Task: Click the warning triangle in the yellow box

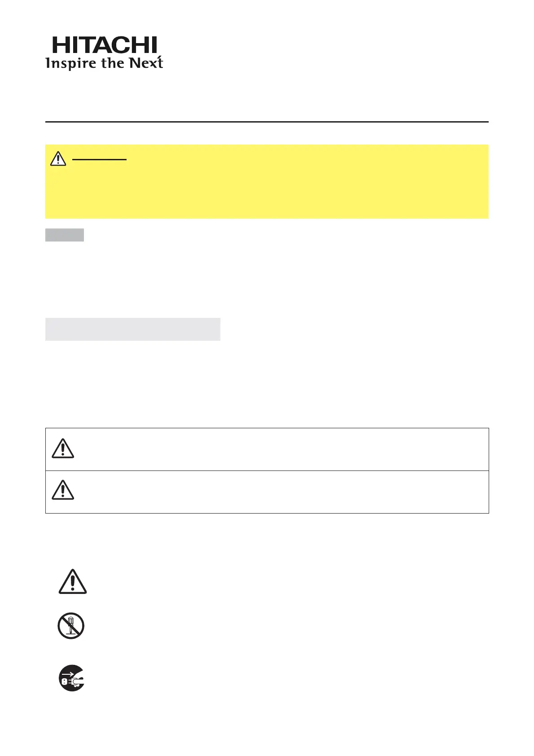Action: click(x=58, y=159)
